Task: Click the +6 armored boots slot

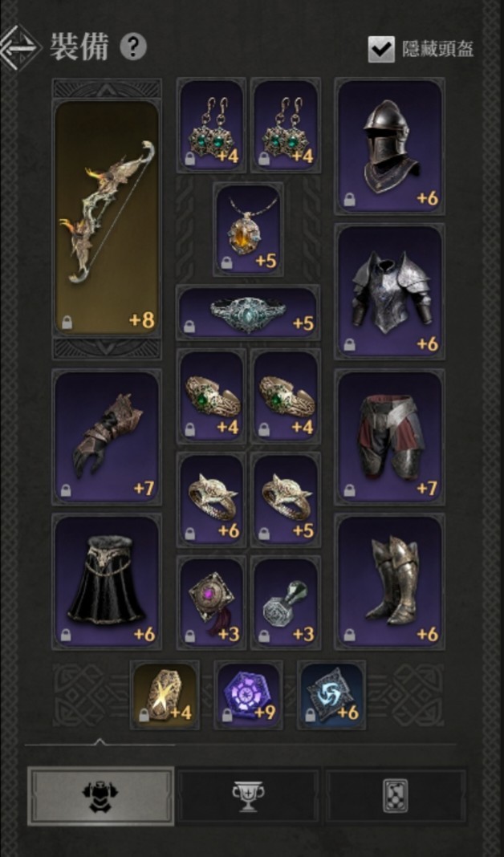Action: click(389, 581)
